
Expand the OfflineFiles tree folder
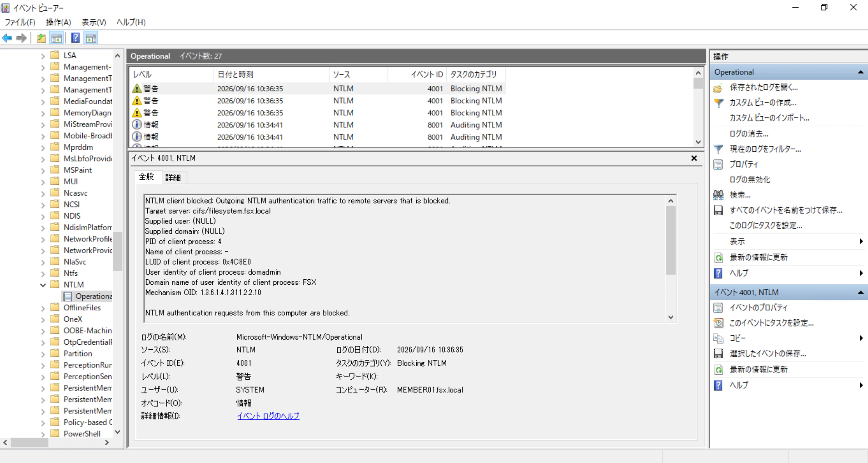click(x=43, y=308)
